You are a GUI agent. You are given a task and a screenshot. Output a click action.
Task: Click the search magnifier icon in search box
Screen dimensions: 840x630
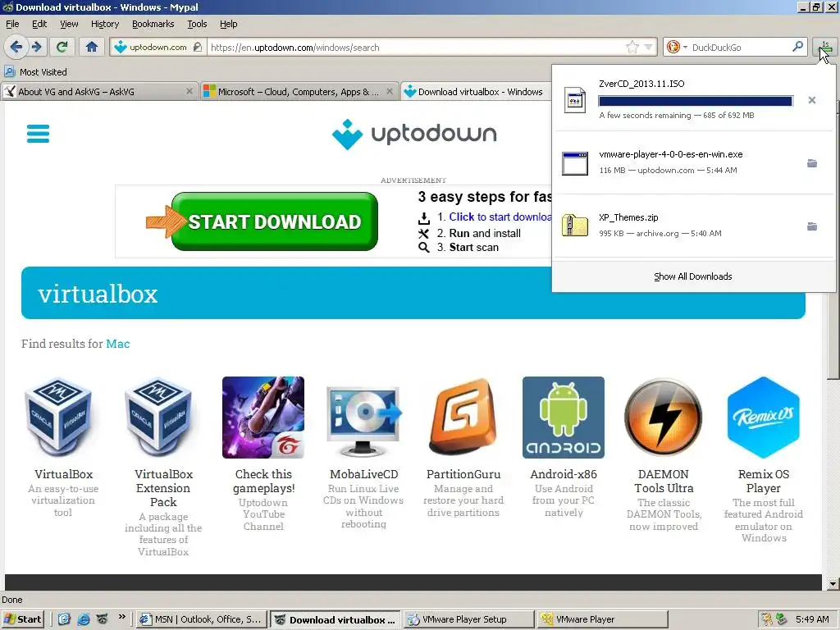[x=797, y=47]
